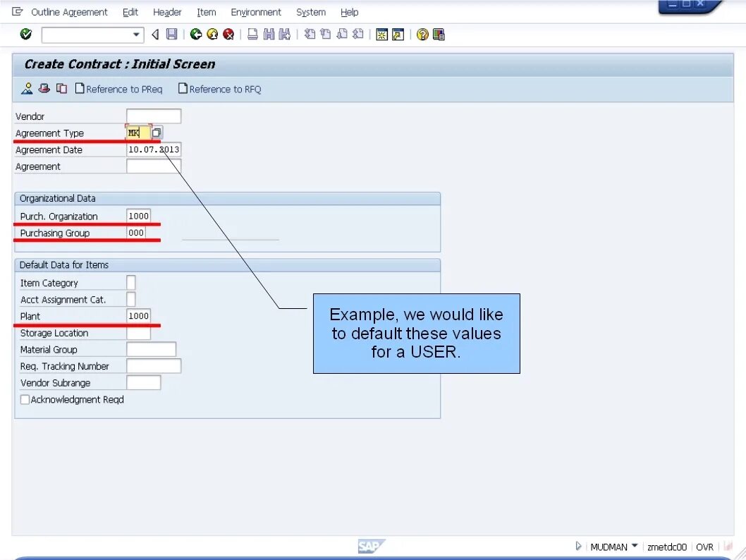Click the Personal Settings icon below the title
The width and height of the screenshot is (746, 560).
(28, 88)
